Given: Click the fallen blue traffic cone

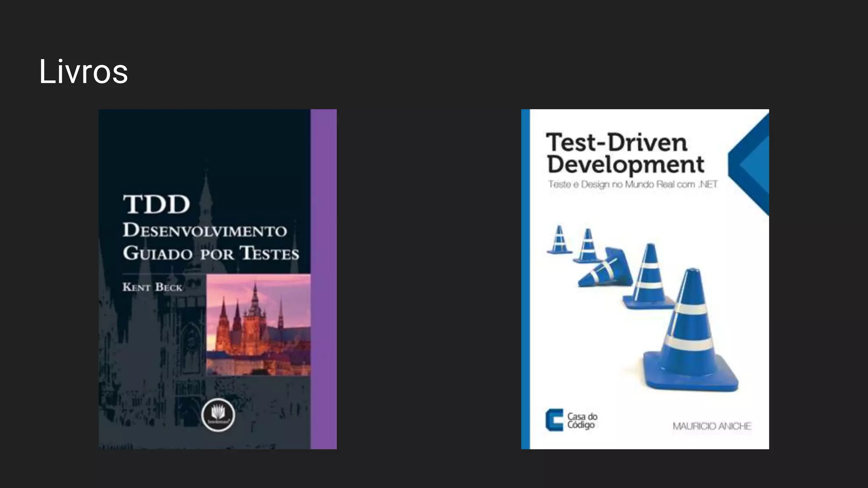Looking at the screenshot, I should pyautogui.click(x=605, y=268).
